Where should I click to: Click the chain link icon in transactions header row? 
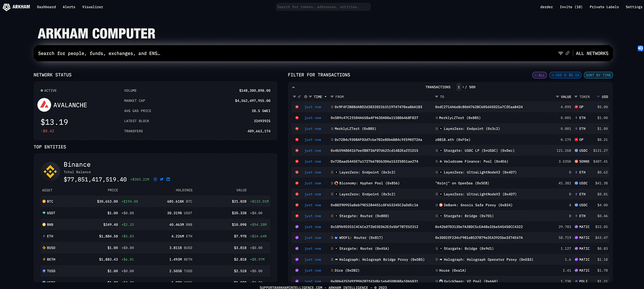coord(299,96)
